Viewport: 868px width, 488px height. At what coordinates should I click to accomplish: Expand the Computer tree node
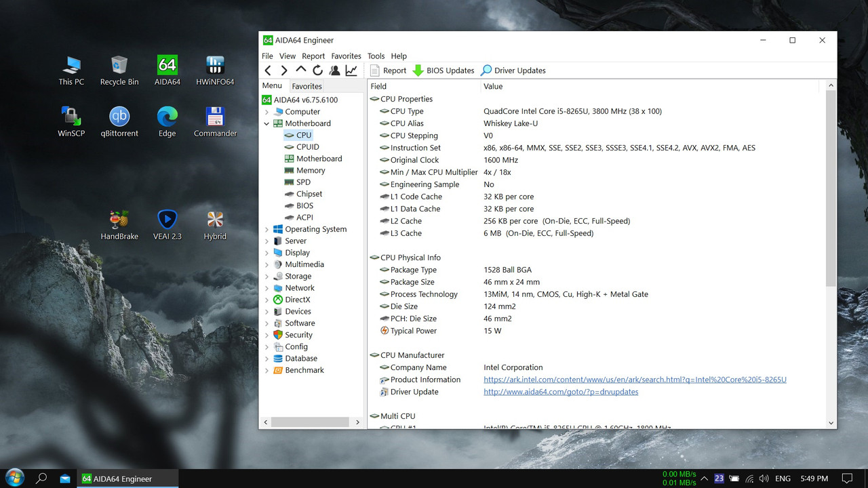click(x=267, y=112)
